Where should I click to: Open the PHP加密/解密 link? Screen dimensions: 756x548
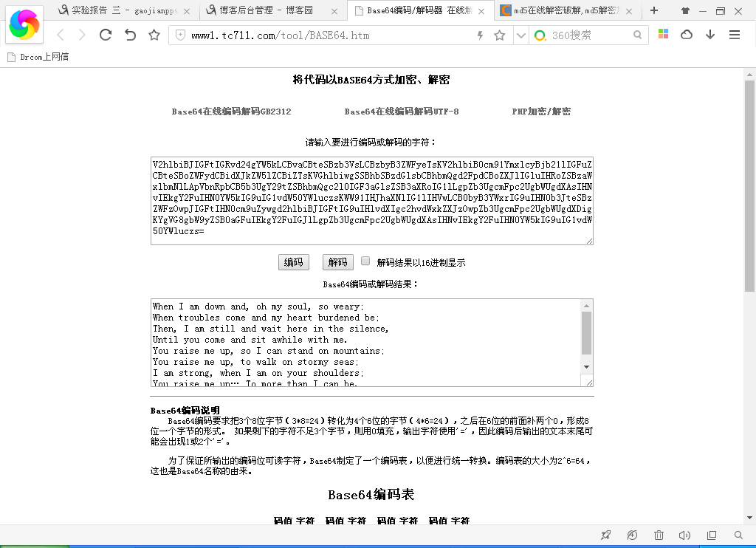pyautogui.click(x=541, y=112)
